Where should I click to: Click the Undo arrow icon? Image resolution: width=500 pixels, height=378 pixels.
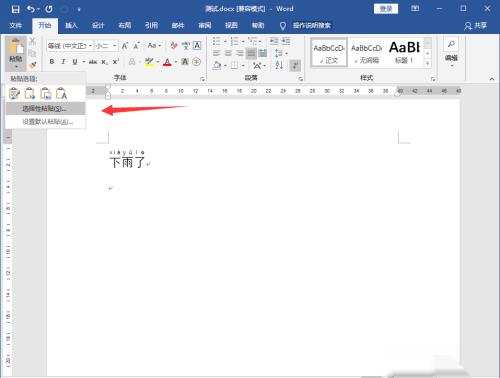(x=31, y=9)
